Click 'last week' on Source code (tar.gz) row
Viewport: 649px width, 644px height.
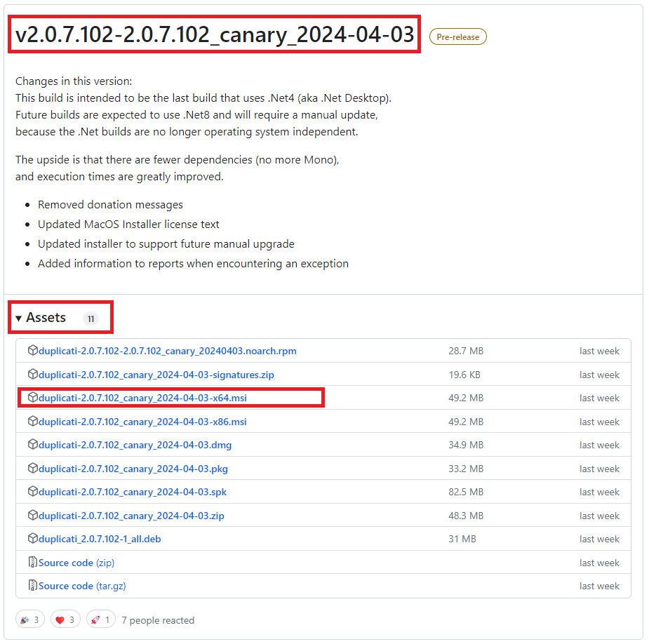click(x=599, y=586)
